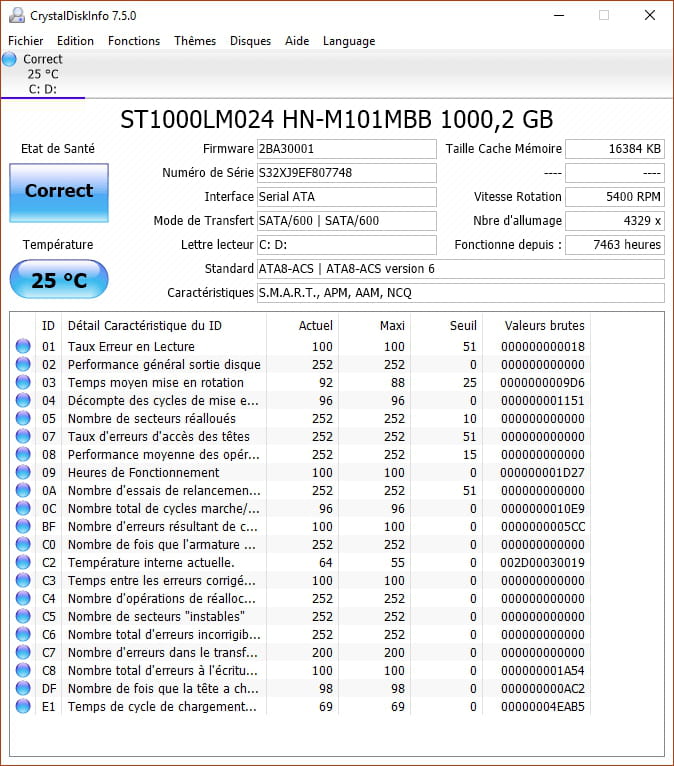Click status orb for ID 02 Performance général
The width and height of the screenshot is (674, 766).
(x=23, y=364)
